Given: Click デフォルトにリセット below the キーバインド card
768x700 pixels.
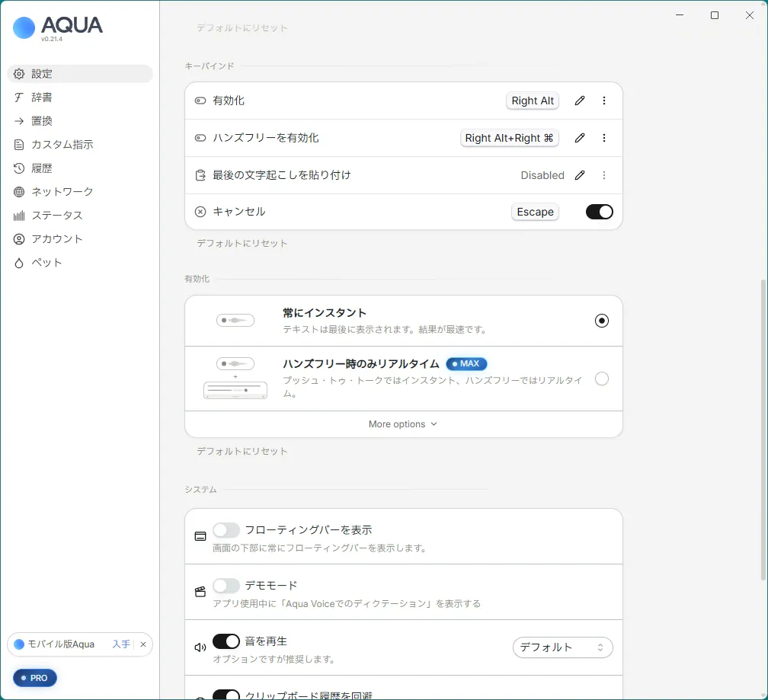Looking at the screenshot, I should tap(242, 243).
